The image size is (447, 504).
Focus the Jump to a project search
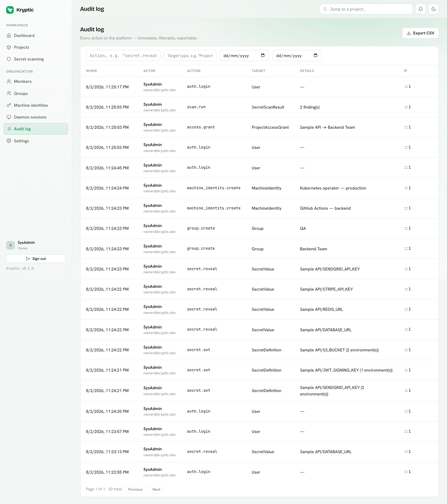366,9
